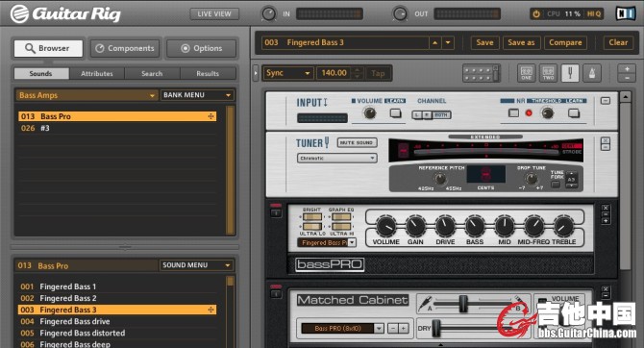The width and height of the screenshot is (644, 348).
Task: Click the MUTE SOUND button on Tuner
Action: point(357,142)
